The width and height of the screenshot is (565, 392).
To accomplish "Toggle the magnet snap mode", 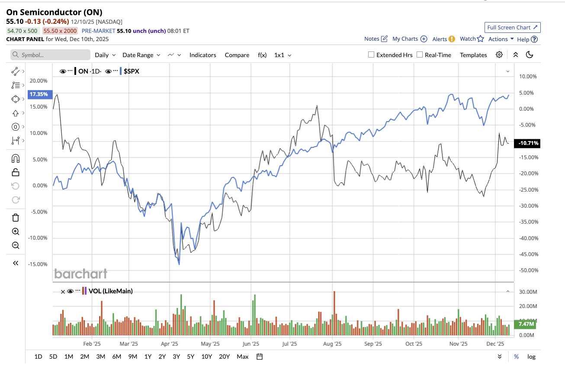I will coord(16,158).
